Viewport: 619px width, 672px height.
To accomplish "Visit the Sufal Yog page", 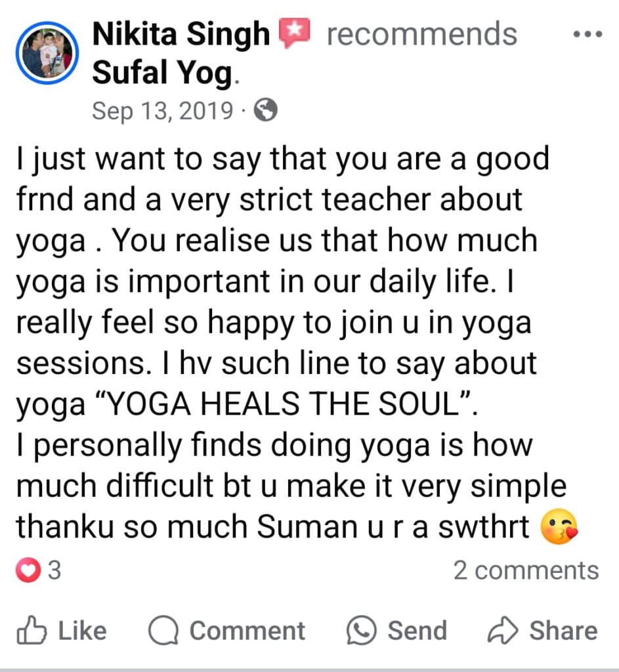I will coord(163,72).
